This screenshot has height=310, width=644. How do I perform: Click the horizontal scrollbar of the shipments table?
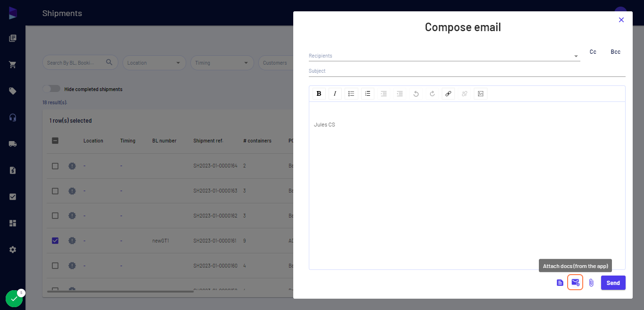click(121, 292)
